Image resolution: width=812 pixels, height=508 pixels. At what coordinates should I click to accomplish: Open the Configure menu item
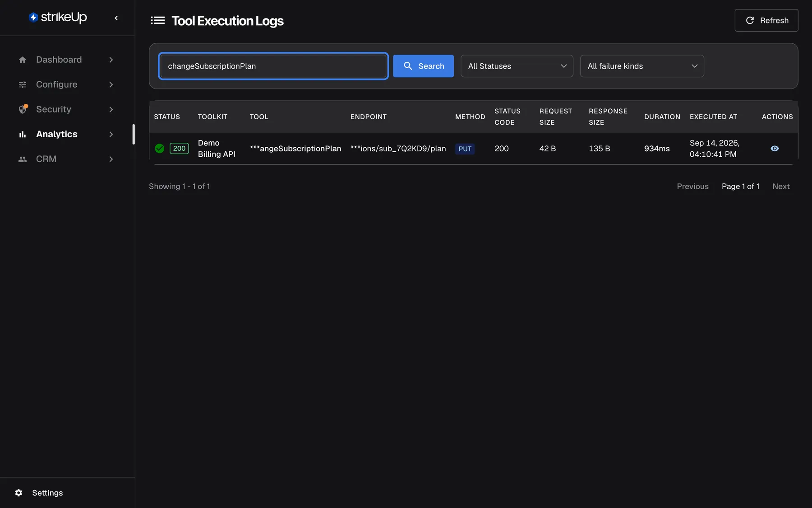(x=66, y=84)
